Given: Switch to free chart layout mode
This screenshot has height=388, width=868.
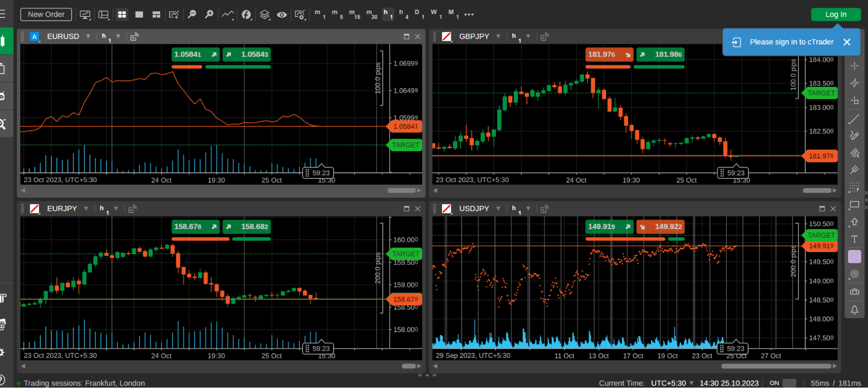Looking at the screenshot, I should coord(156,15).
